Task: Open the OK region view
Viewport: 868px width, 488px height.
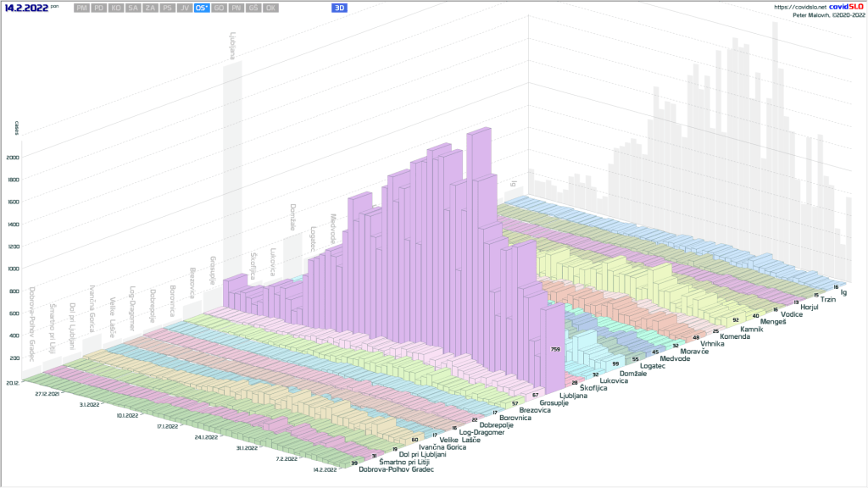Action: 270,8
